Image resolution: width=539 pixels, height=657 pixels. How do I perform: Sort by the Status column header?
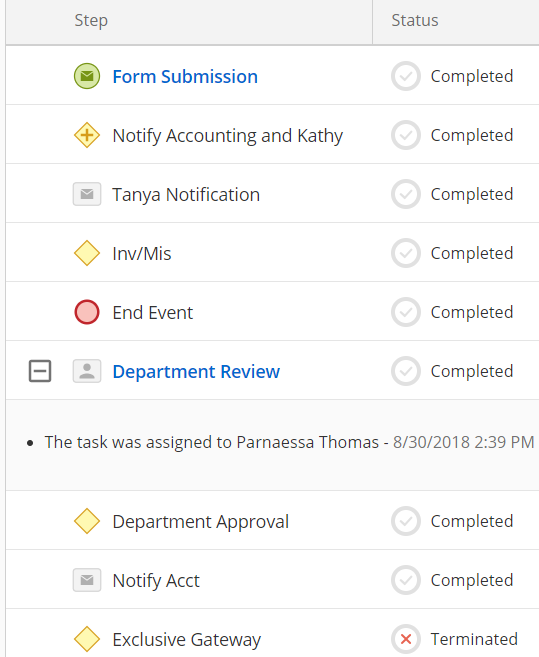(x=415, y=21)
